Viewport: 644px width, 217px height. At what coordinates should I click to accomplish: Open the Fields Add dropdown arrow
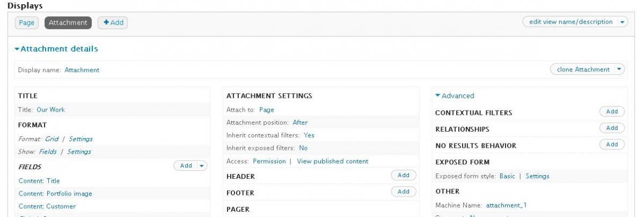[x=202, y=165]
